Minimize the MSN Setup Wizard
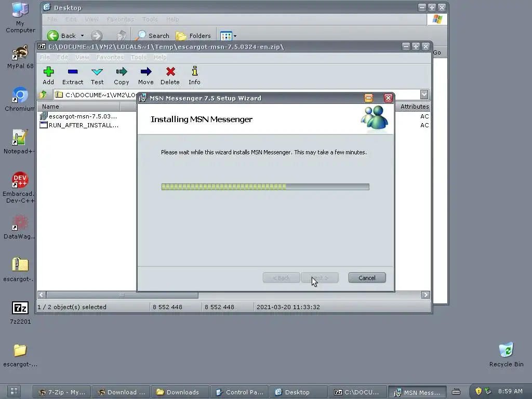This screenshot has width=532, height=399. (x=368, y=98)
